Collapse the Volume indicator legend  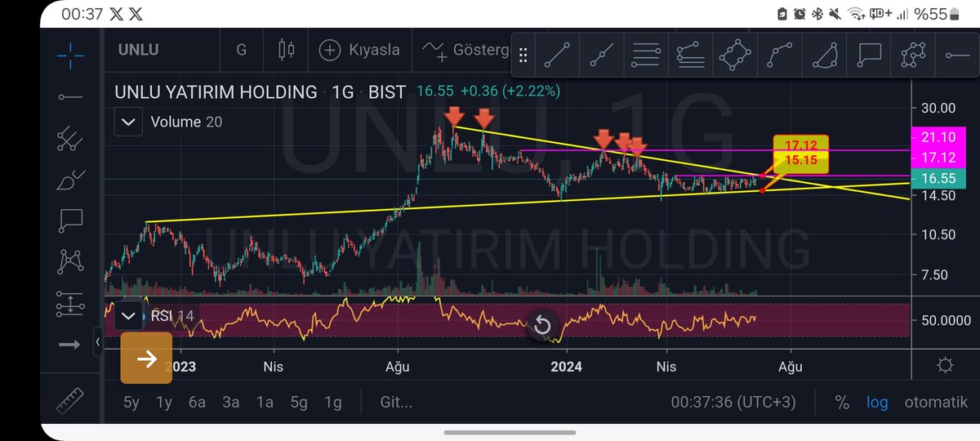[128, 122]
